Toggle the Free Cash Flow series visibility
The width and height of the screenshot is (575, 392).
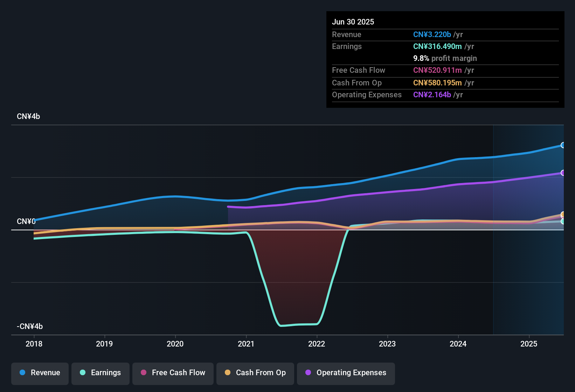coord(173,373)
